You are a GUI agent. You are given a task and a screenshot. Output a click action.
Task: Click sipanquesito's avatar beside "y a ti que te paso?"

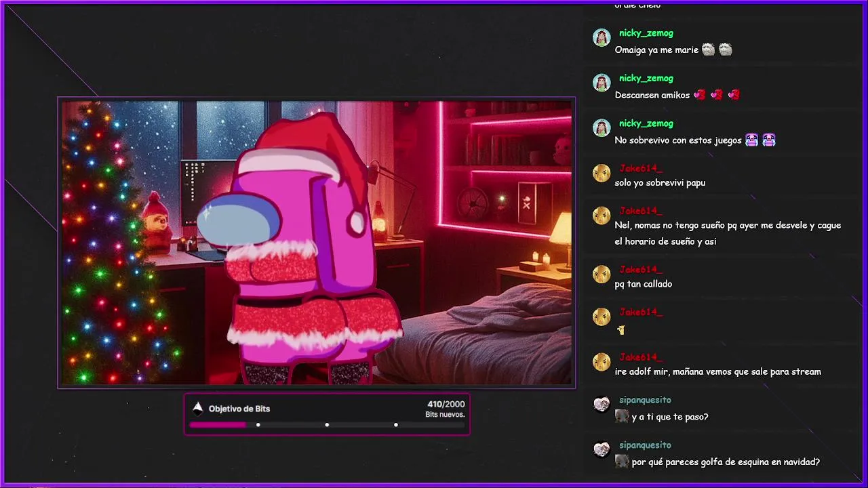click(x=601, y=405)
